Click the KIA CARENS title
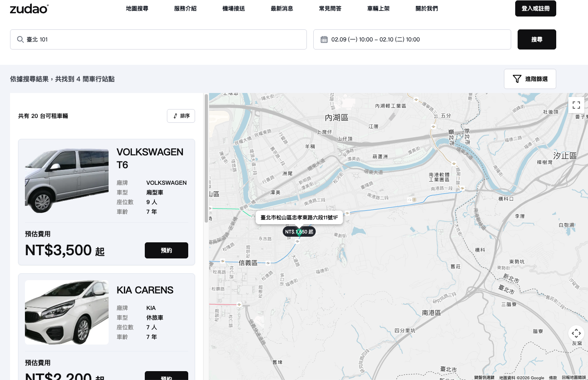The width and height of the screenshot is (588, 380). (145, 290)
